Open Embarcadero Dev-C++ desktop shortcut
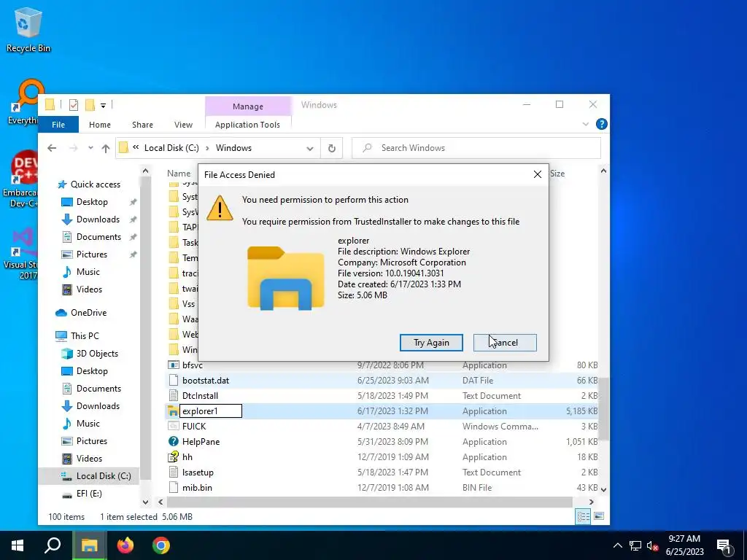Screen dimensions: 747x560 tap(20, 179)
